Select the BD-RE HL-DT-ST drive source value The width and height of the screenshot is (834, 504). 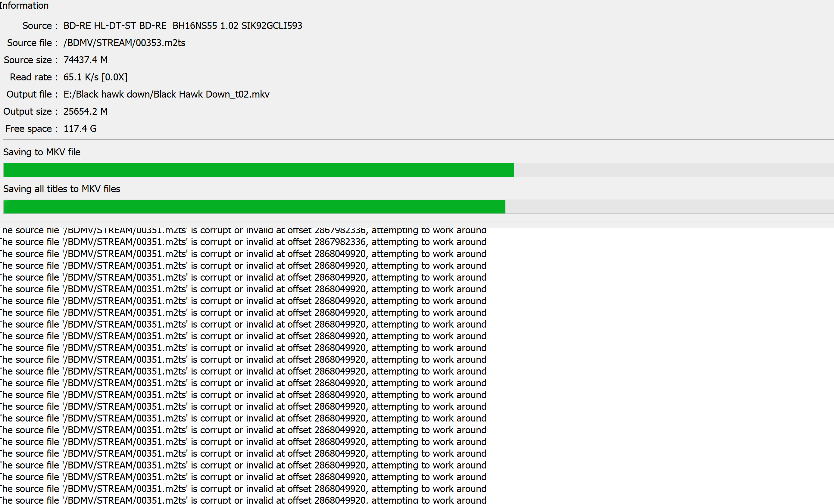pos(183,26)
